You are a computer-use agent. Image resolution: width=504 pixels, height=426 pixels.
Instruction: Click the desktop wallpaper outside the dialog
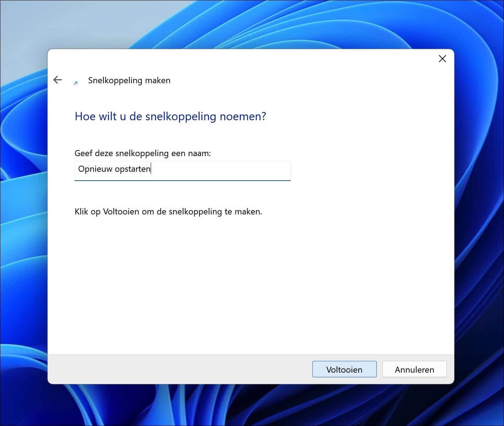point(23,213)
